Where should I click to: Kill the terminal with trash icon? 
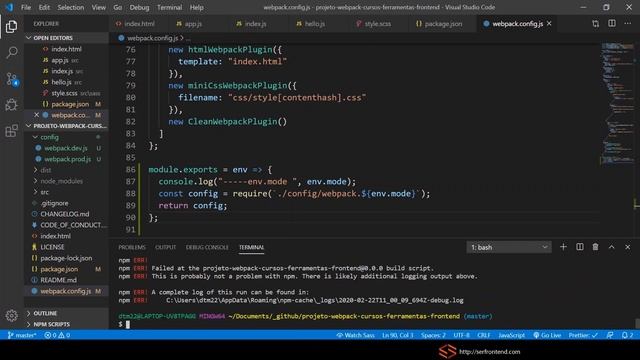pos(596,247)
